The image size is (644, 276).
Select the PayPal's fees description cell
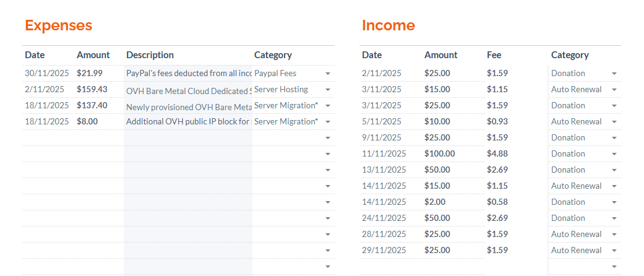point(188,73)
